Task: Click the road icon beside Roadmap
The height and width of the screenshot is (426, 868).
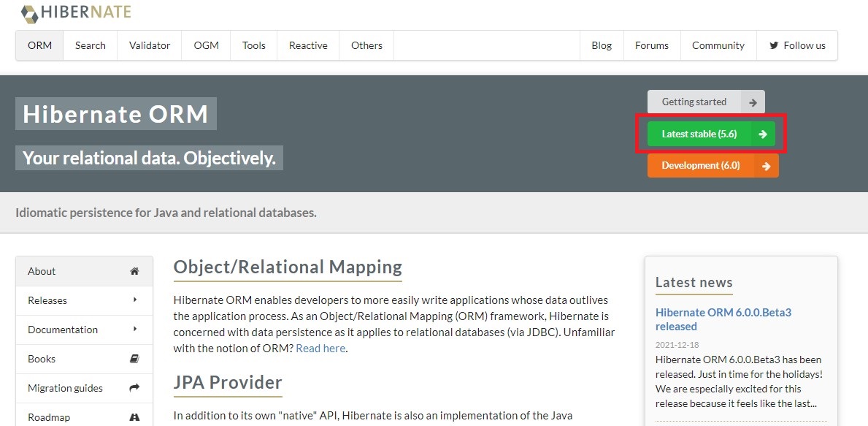Action: 134,417
